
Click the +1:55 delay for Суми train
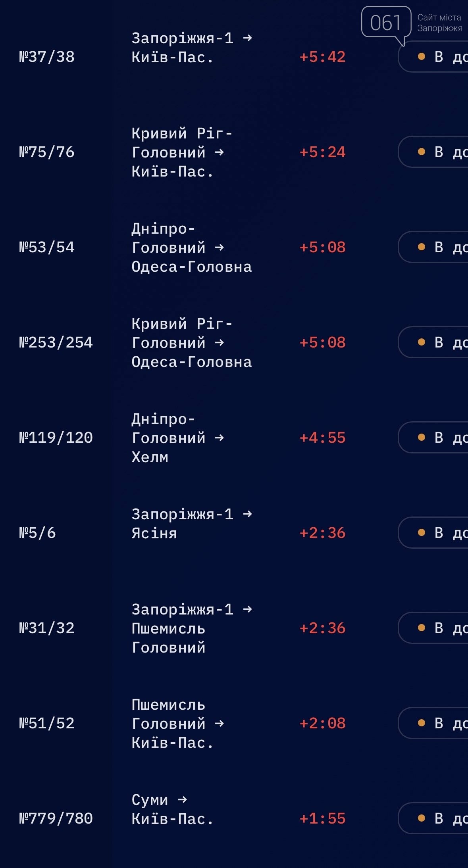[x=322, y=819]
